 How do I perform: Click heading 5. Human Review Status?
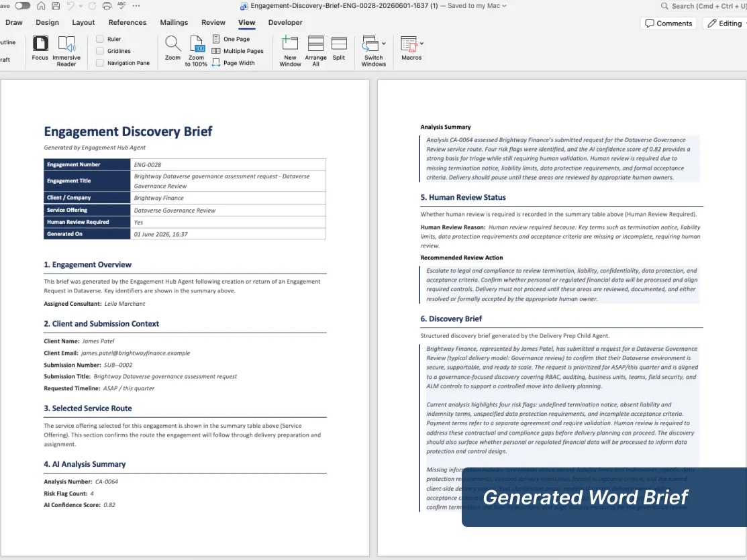click(463, 197)
